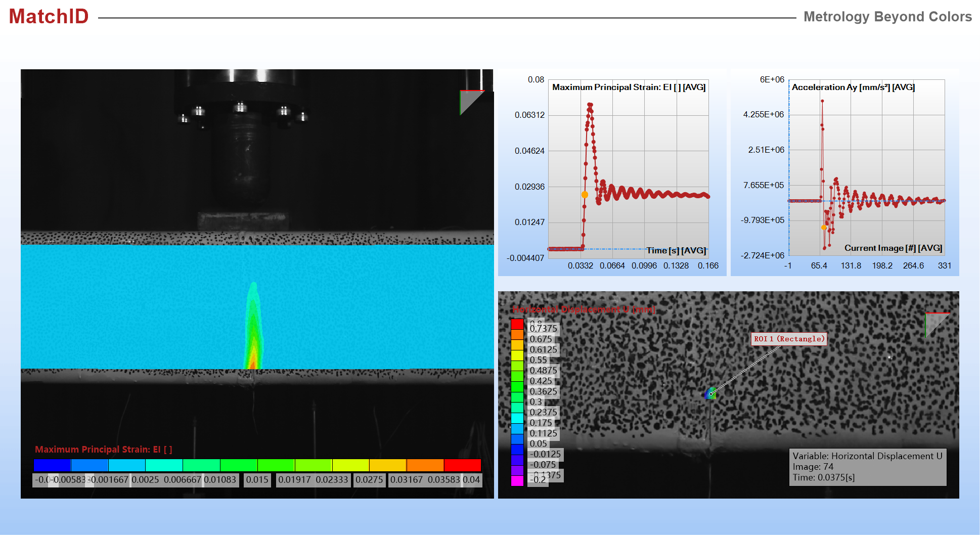
Task: Click the 331 image-axis value
Action: coord(944,265)
